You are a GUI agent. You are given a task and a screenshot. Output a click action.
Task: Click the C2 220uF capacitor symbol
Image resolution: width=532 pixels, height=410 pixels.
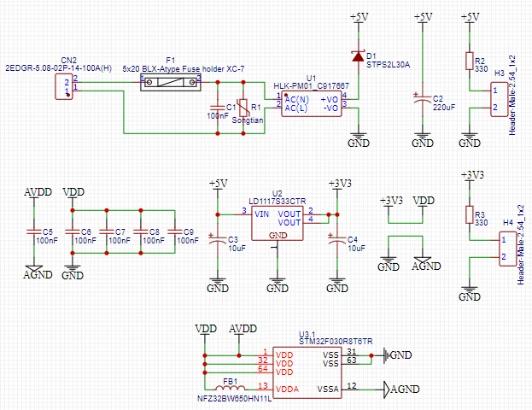pos(423,98)
